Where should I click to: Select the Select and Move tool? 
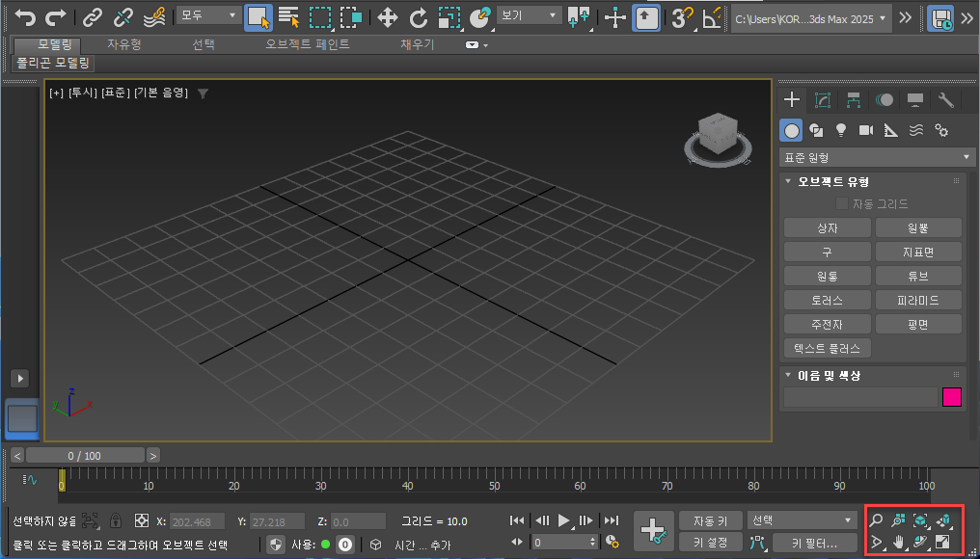point(387,16)
